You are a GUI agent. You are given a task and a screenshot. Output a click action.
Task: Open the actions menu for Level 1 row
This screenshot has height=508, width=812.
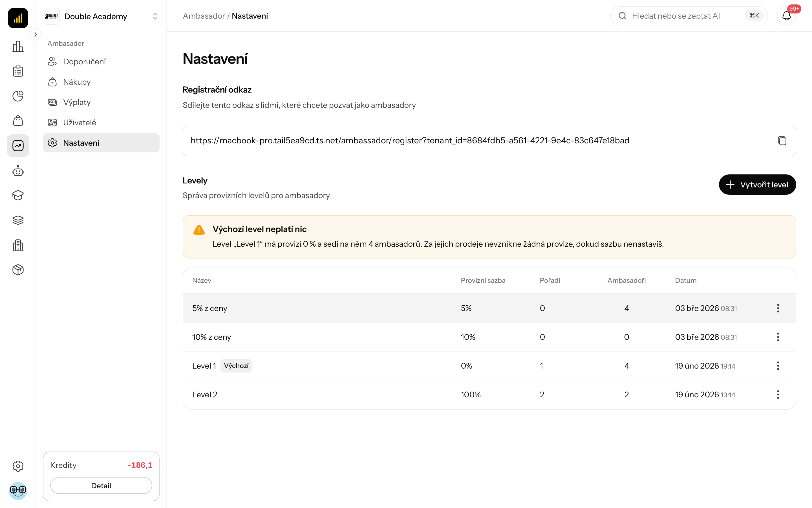tap(778, 365)
